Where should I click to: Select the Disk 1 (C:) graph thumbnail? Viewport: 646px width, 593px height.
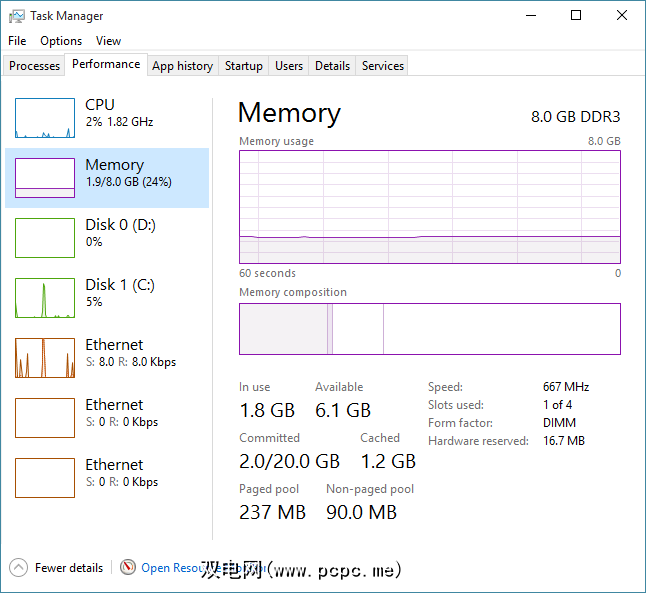(45, 298)
